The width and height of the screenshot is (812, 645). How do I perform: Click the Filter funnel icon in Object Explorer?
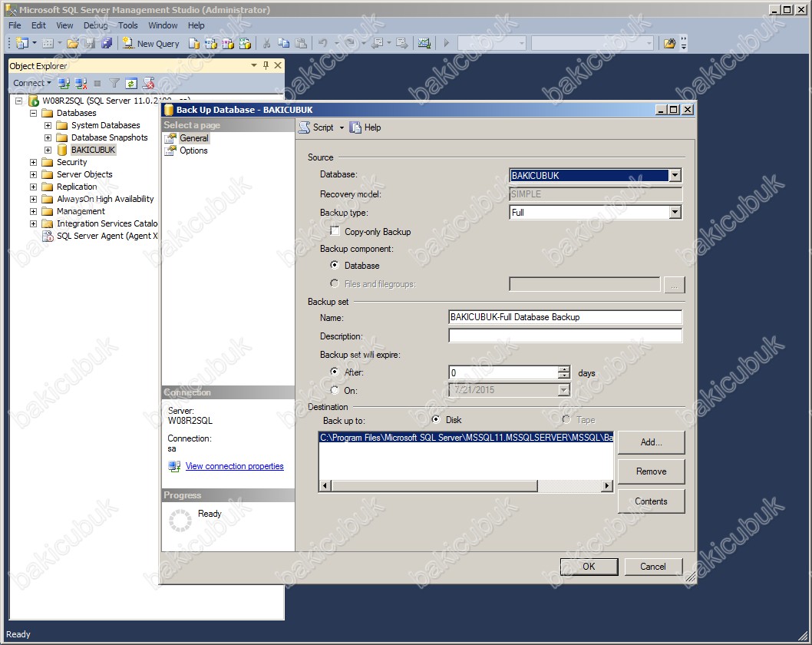point(114,83)
